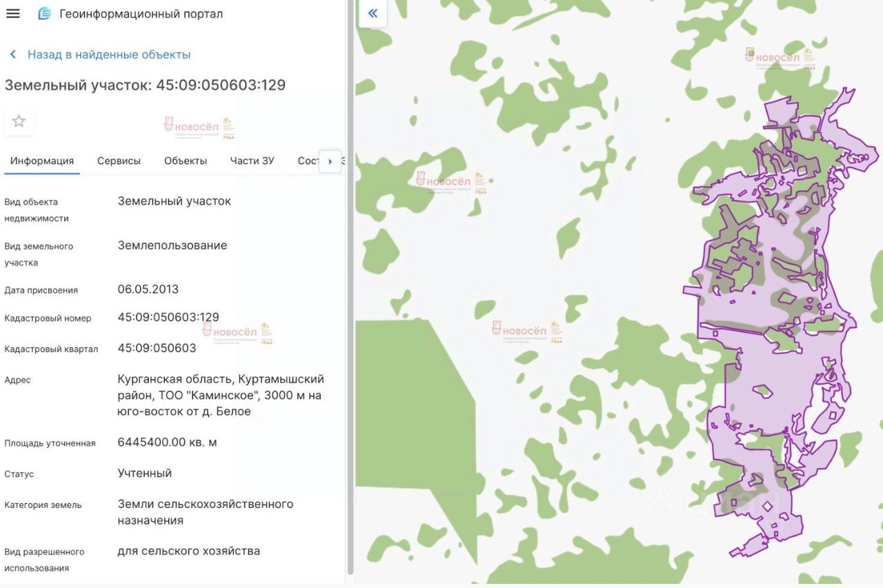Select the для сельского хозяйства value
Screen dimensions: 883x588
[x=189, y=551]
